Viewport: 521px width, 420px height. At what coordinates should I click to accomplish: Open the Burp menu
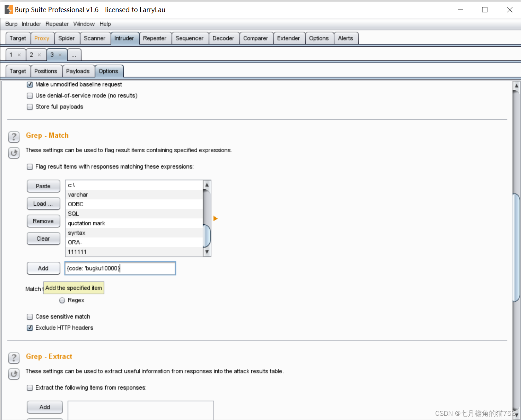point(11,24)
